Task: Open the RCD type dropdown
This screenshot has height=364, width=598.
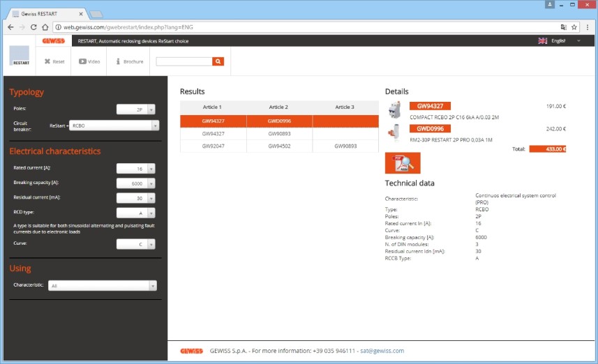Action: point(136,213)
